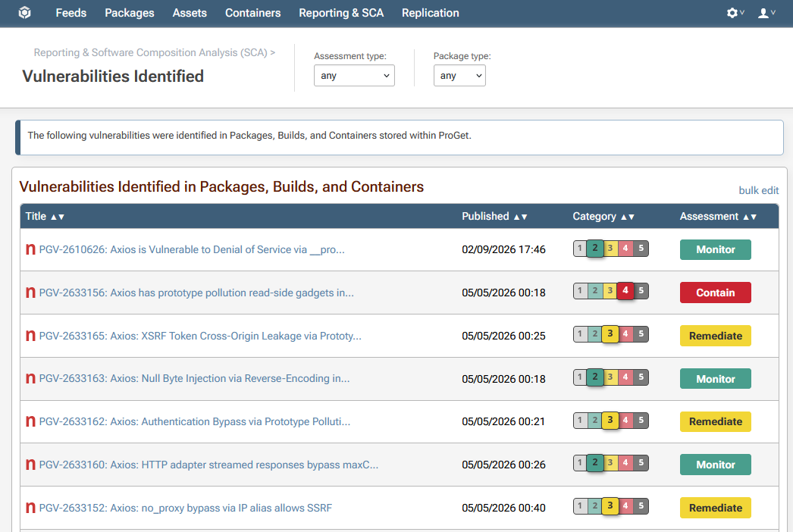
Task: Click Monitor button for PGV-2610626
Action: click(715, 249)
